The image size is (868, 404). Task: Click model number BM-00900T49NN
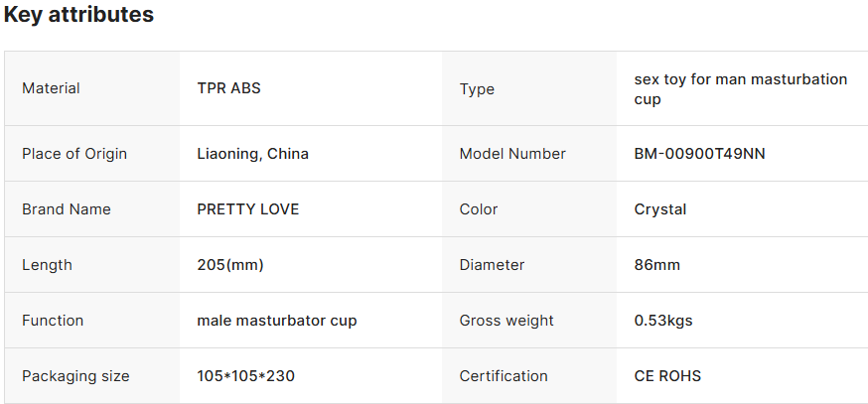pos(699,154)
